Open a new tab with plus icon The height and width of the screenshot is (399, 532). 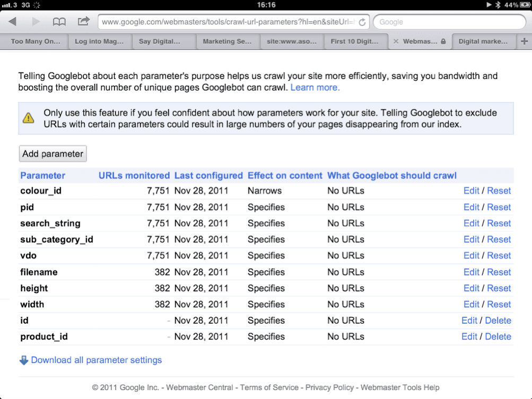click(x=525, y=41)
